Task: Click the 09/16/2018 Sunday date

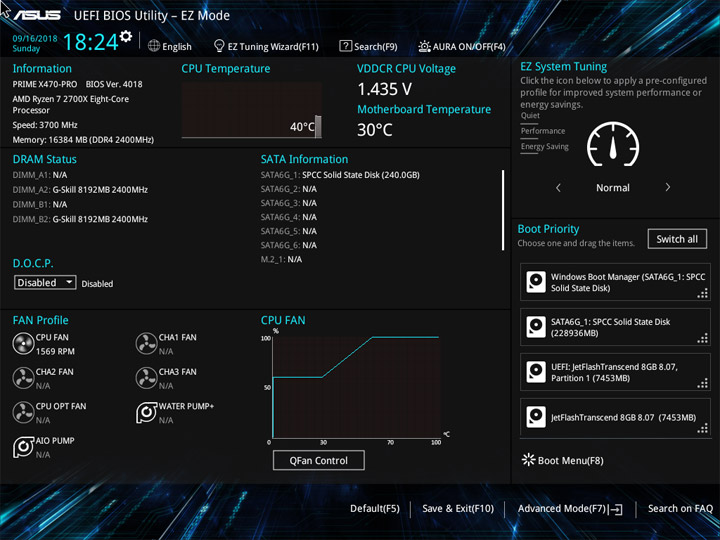Action: pos(34,43)
